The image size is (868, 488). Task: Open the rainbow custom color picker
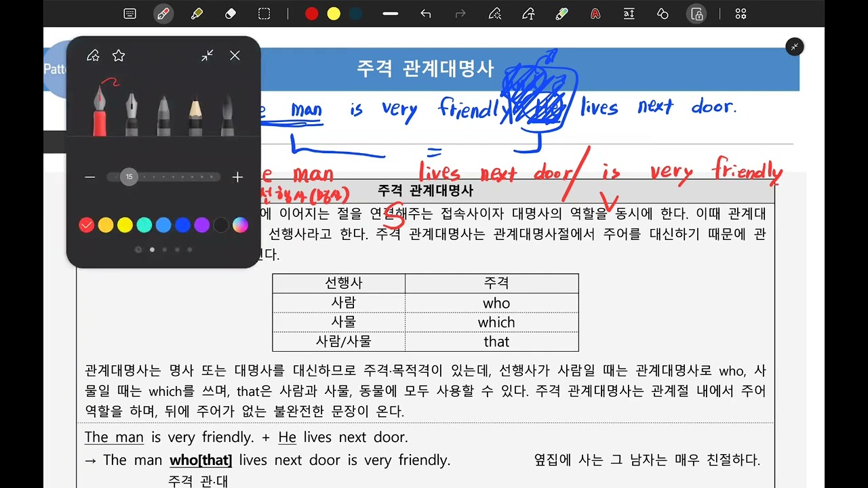241,225
